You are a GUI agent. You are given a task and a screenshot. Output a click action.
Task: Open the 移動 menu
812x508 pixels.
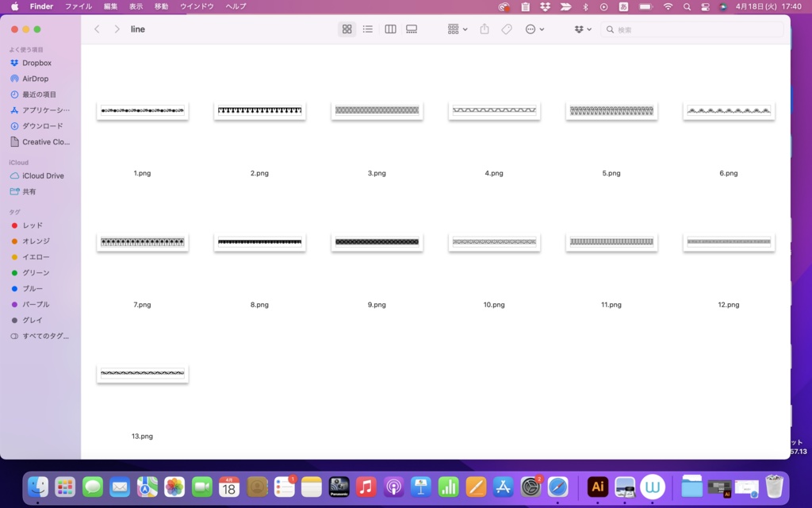point(161,6)
